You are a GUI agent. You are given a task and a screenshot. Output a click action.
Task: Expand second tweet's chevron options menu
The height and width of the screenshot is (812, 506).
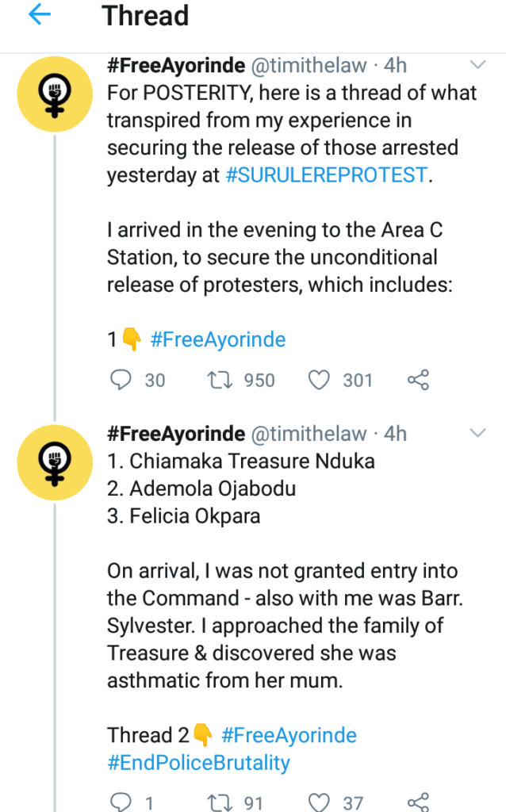(x=478, y=433)
